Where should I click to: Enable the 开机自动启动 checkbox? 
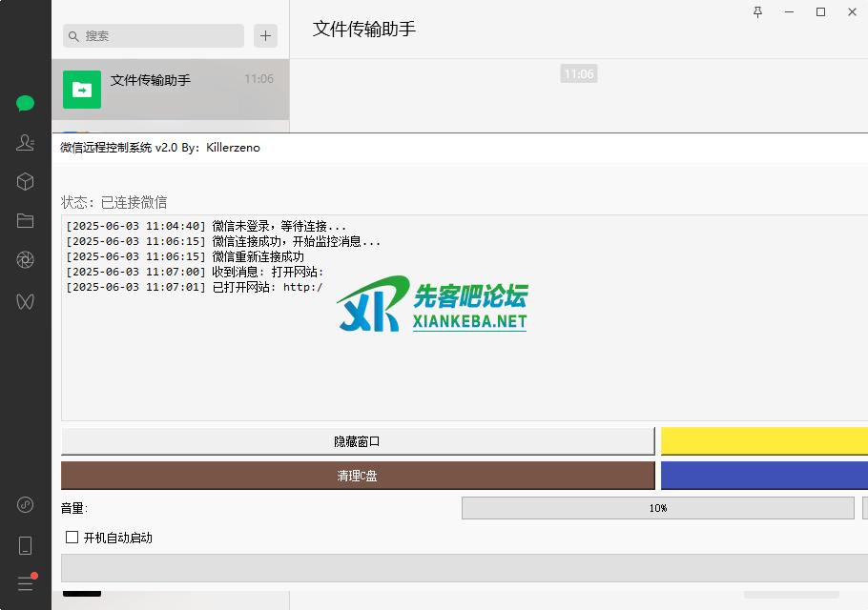[x=72, y=538]
